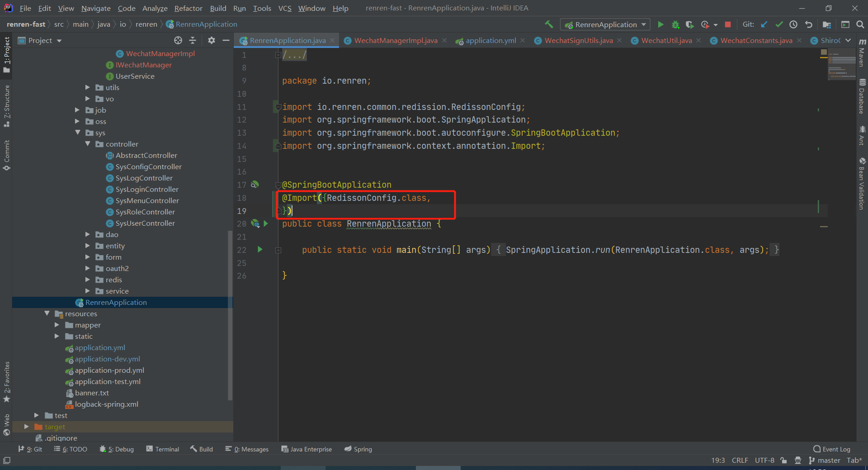Open Event Log
The height and width of the screenshot is (470, 868).
[832, 449]
